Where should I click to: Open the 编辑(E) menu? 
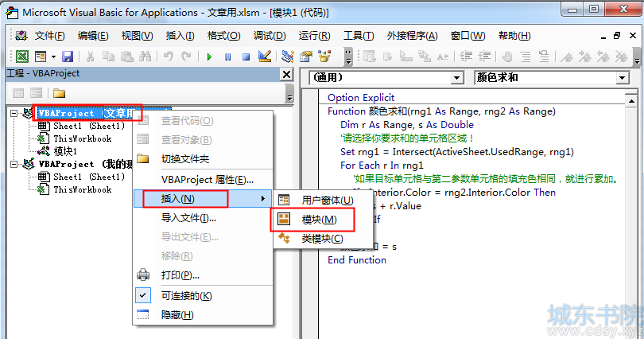click(x=93, y=36)
